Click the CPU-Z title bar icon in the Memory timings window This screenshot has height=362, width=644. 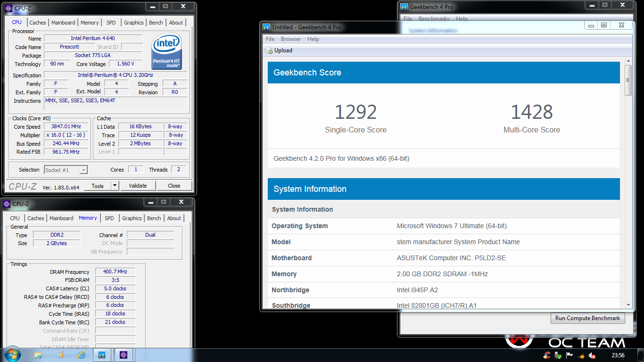7,204
